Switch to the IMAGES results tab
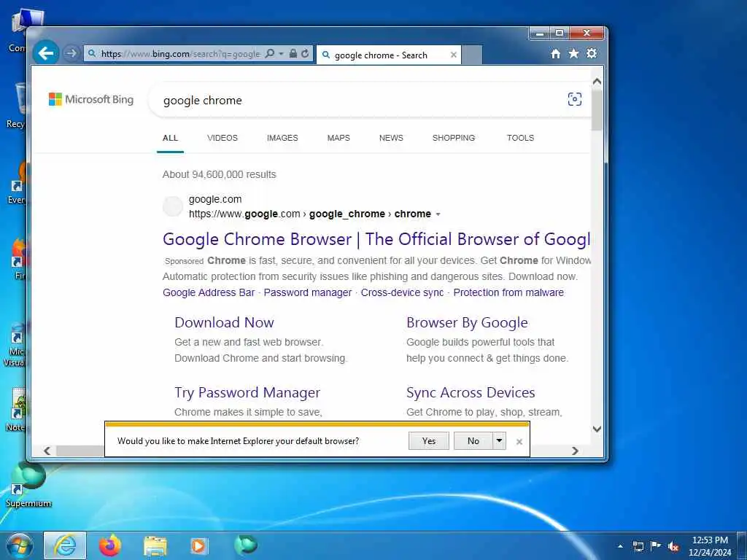The height and width of the screenshot is (560, 747). point(282,138)
